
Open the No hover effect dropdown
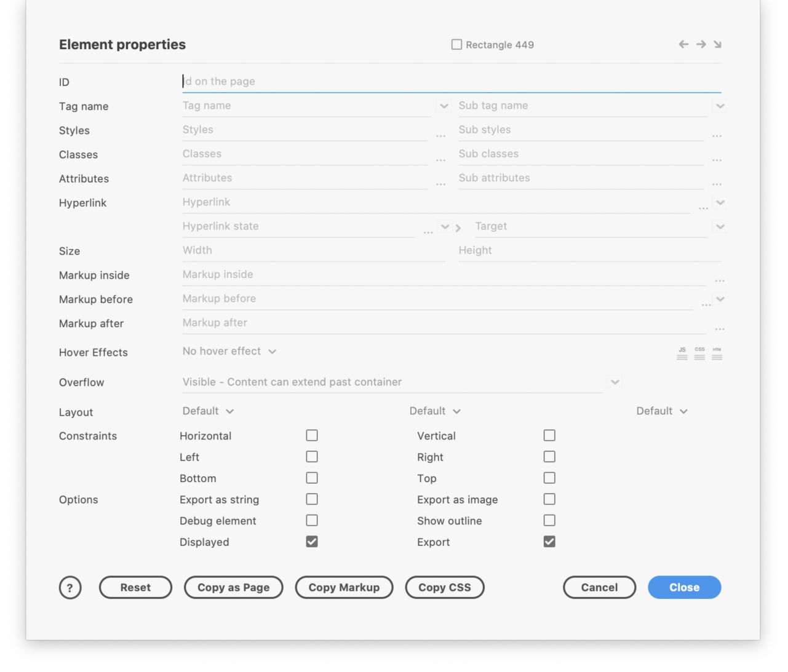[229, 351]
